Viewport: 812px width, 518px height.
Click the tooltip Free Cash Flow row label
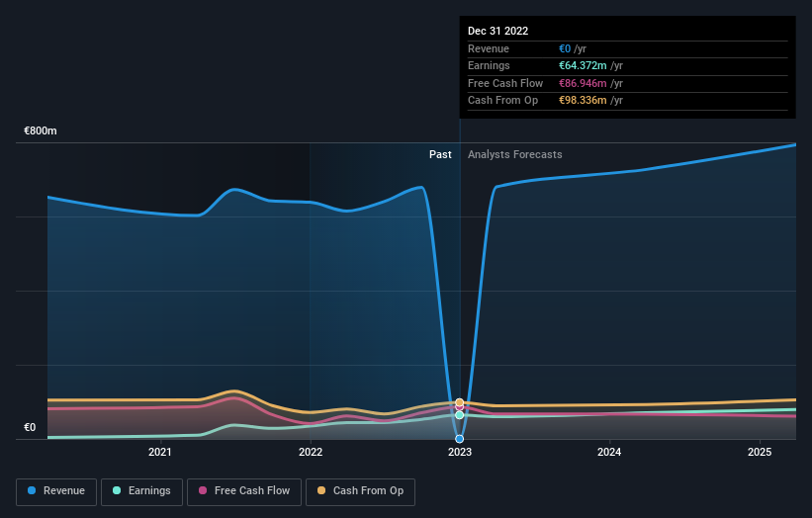tap(505, 83)
